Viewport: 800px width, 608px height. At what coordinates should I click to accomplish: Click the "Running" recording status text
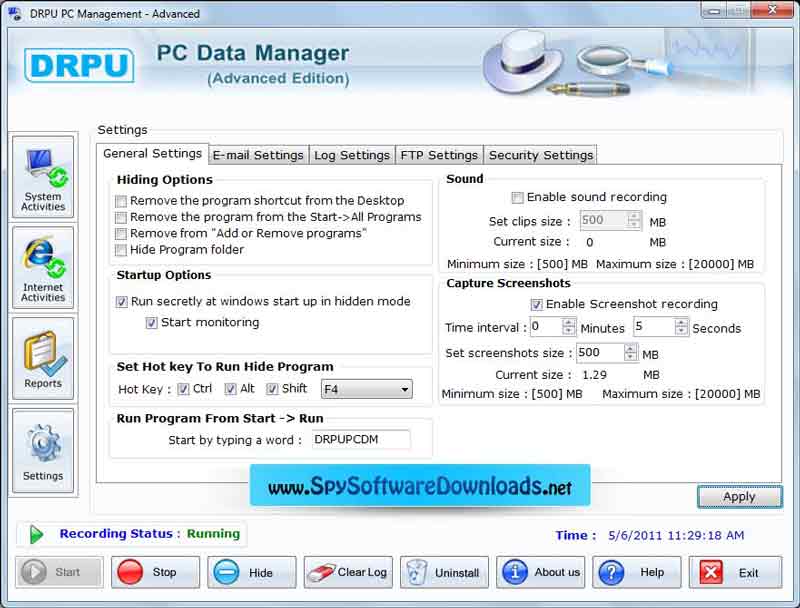tap(213, 534)
